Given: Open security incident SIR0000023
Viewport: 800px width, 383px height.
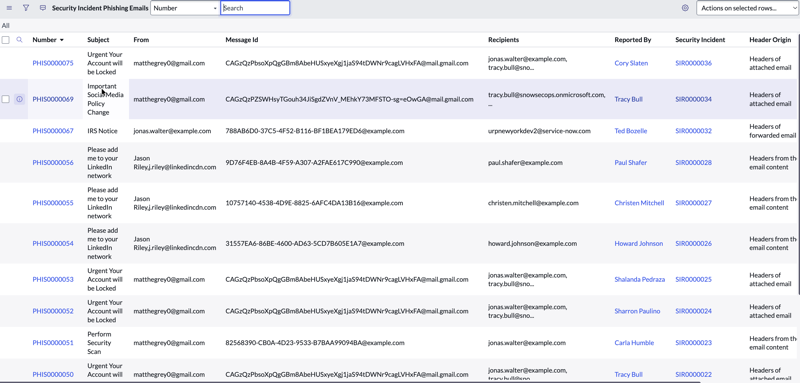Looking at the screenshot, I should pos(693,343).
